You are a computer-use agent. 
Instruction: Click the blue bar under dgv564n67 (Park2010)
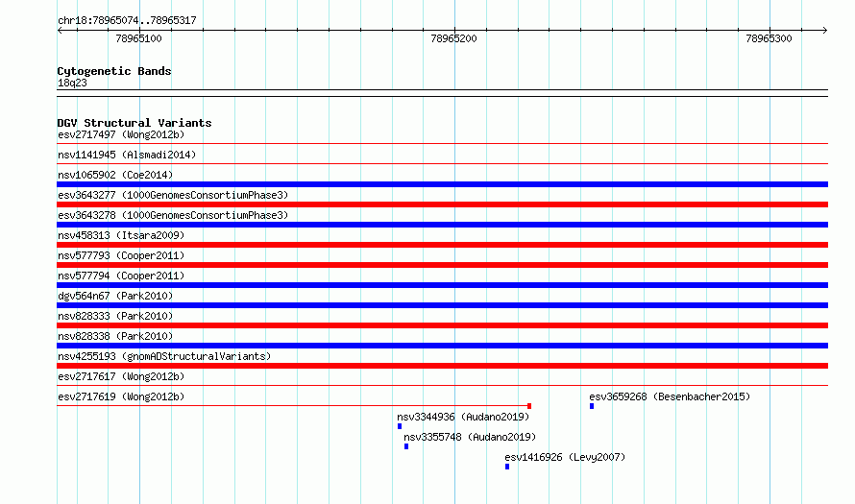[442, 305]
